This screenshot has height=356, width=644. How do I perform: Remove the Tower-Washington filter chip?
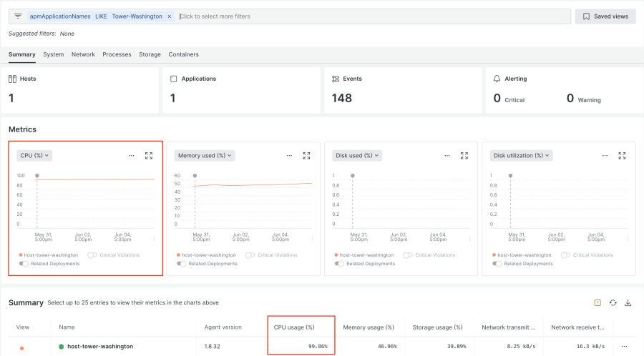point(170,16)
